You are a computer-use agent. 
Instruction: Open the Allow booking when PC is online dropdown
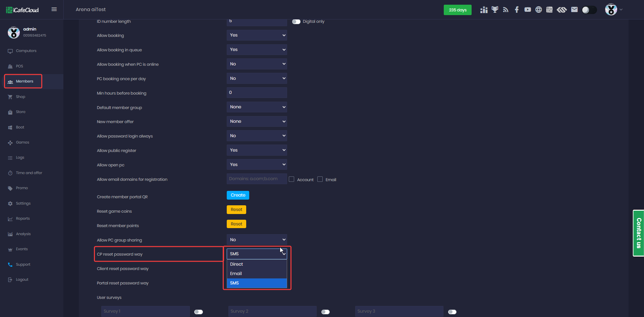pyautogui.click(x=257, y=64)
